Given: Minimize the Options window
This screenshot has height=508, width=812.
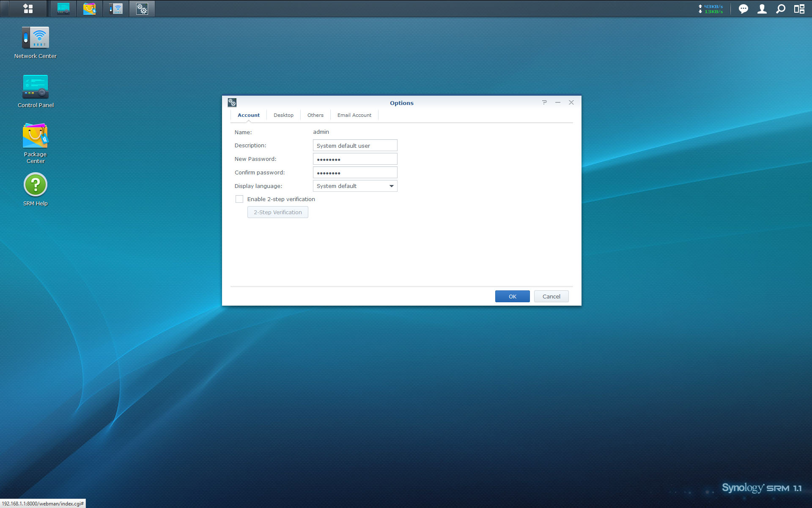Looking at the screenshot, I should (x=558, y=102).
